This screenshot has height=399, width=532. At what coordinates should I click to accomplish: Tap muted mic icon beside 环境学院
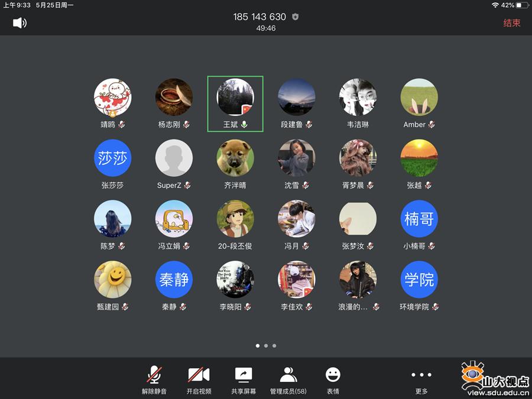click(x=435, y=307)
